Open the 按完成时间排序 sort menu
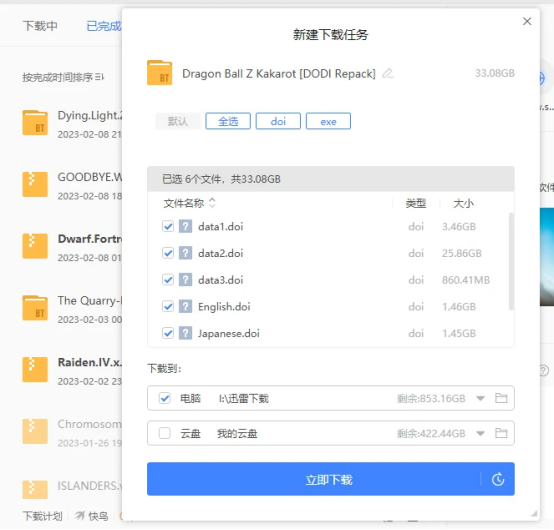The image size is (554, 530). (x=63, y=77)
